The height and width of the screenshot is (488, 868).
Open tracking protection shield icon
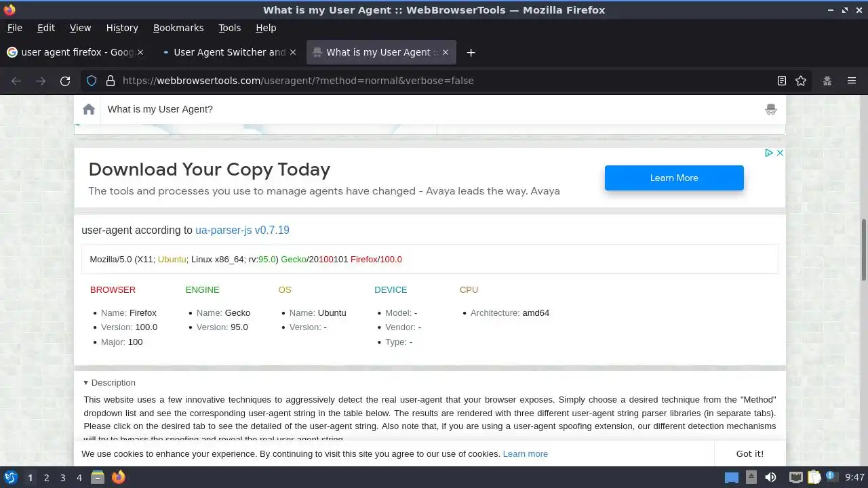pyautogui.click(x=92, y=81)
